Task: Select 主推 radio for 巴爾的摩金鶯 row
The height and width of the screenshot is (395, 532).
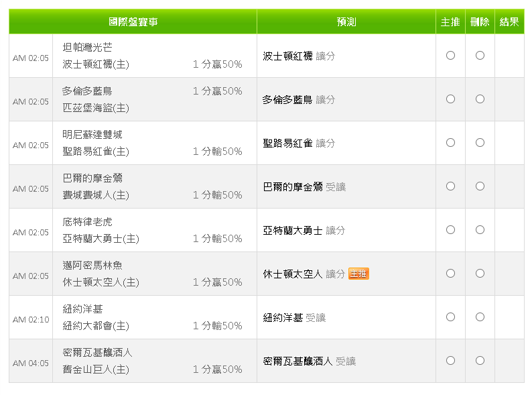Action: coord(450,186)
